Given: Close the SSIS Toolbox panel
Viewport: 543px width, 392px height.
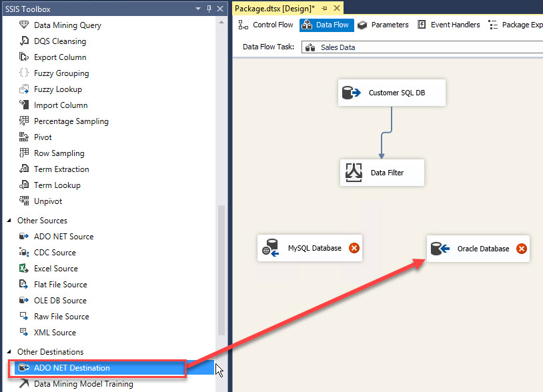Looking at the screenshot, I should [x=220, y=9].
